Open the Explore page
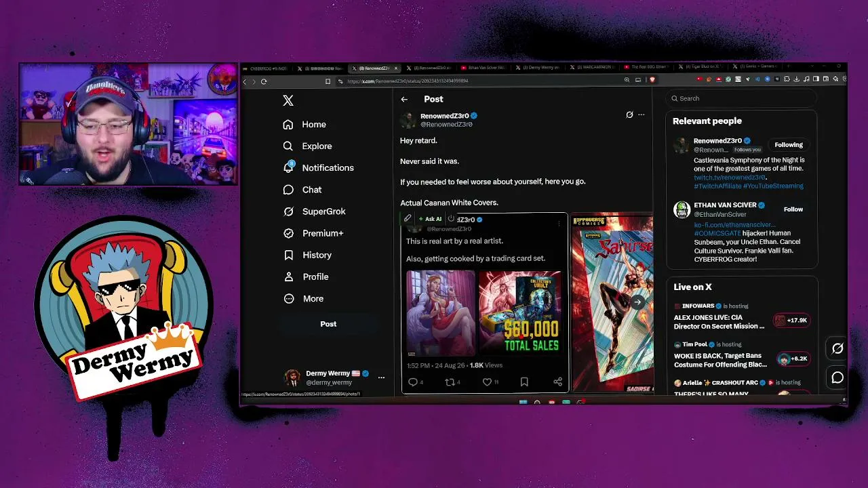Viewport: 868px width, 488px height. coord(307,146)
